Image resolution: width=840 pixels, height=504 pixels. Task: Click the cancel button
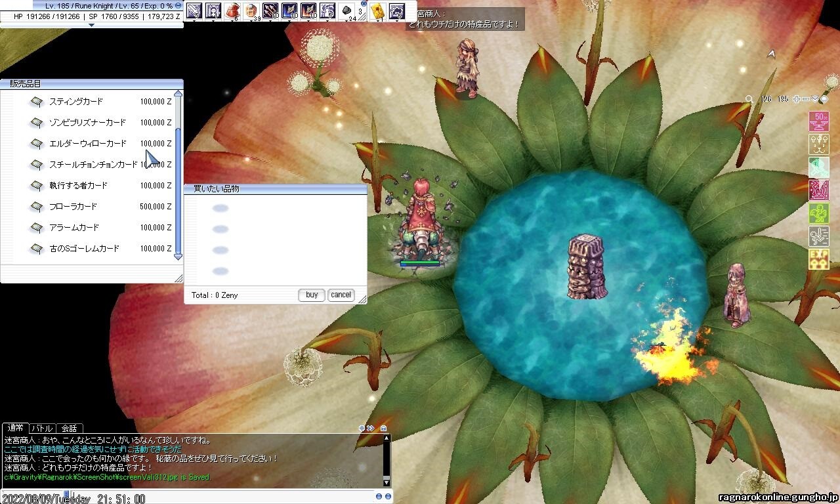(341, 295)
